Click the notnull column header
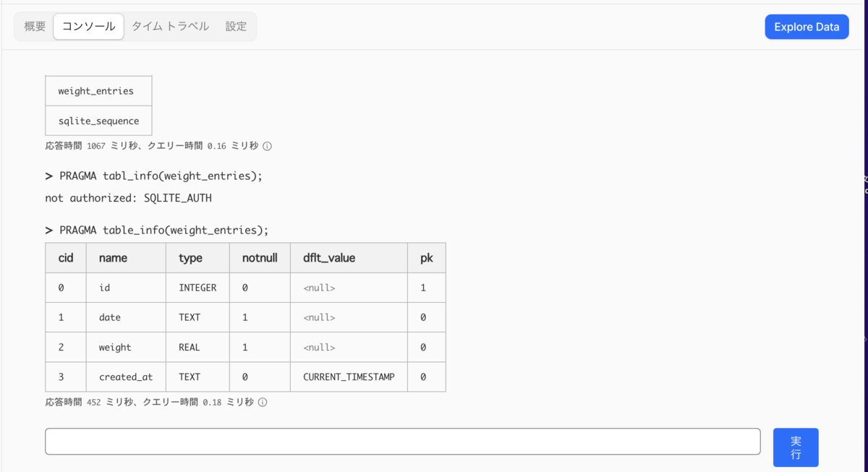Screen dimensions: 868x472 click(260, 258)
